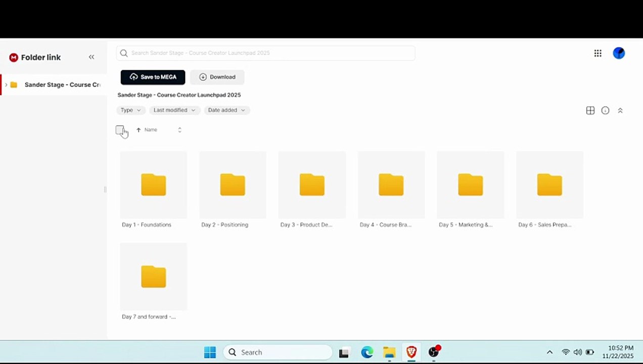
Task: Switch to Brave browser in taskbar
Action: (x=411, y=352)
